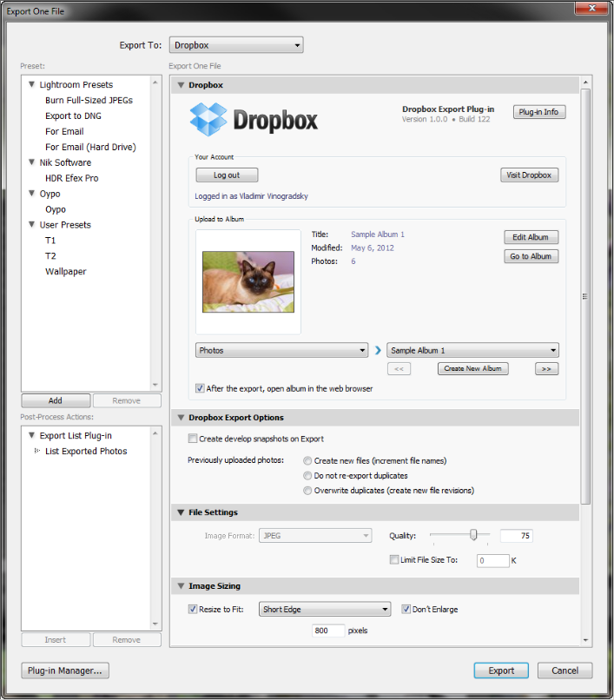Collapse the File Settings section
The image size is (614, 700).
point(181,512)
